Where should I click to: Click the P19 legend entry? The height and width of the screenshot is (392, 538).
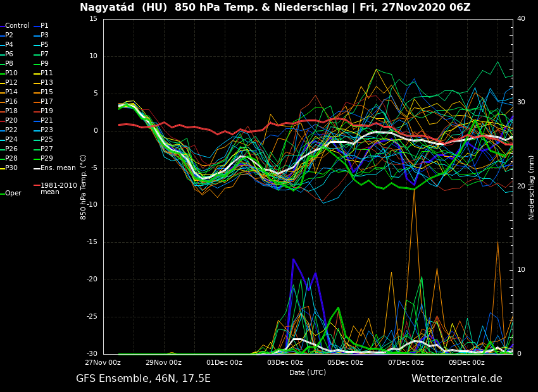pyautogui.click(x=47, y=111)
